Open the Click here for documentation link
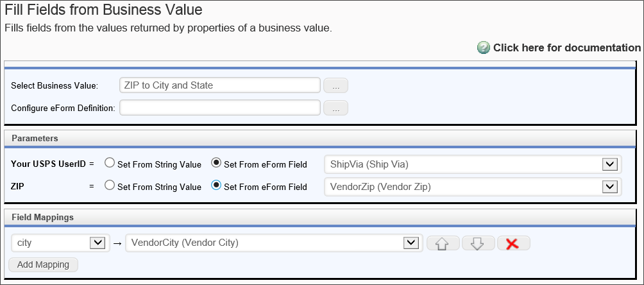644x285 pixels. 566,48
